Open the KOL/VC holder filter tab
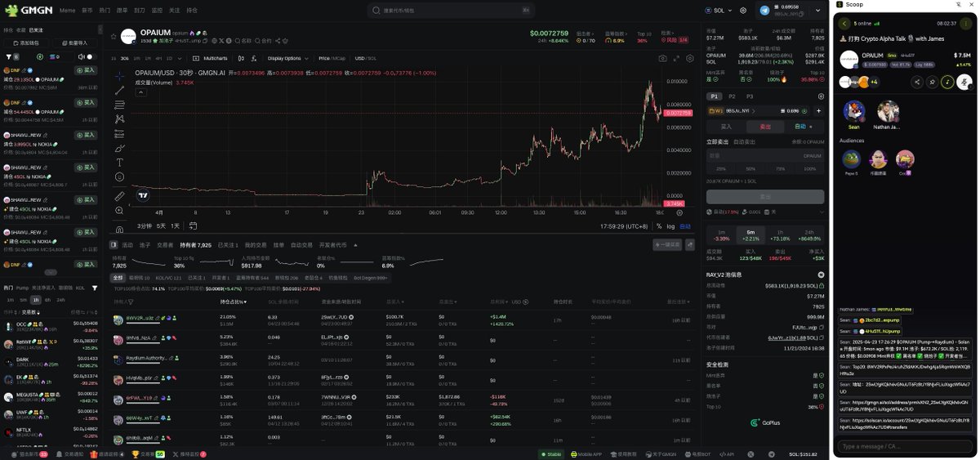Screen dimensions: 980x460 169,278
